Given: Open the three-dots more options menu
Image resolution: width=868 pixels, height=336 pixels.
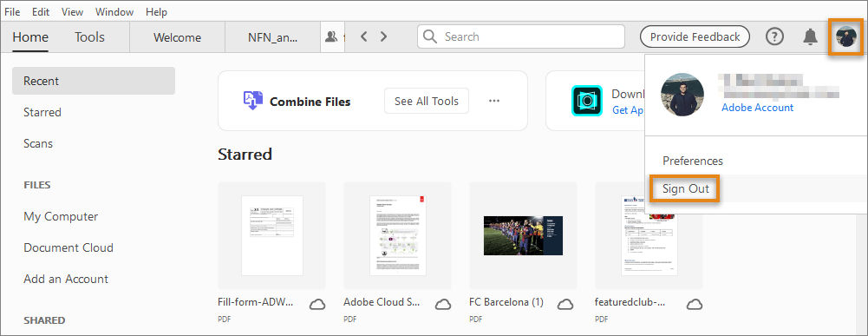Looking at the screenshot, I should pyautogui.click(x=494, y=101).
